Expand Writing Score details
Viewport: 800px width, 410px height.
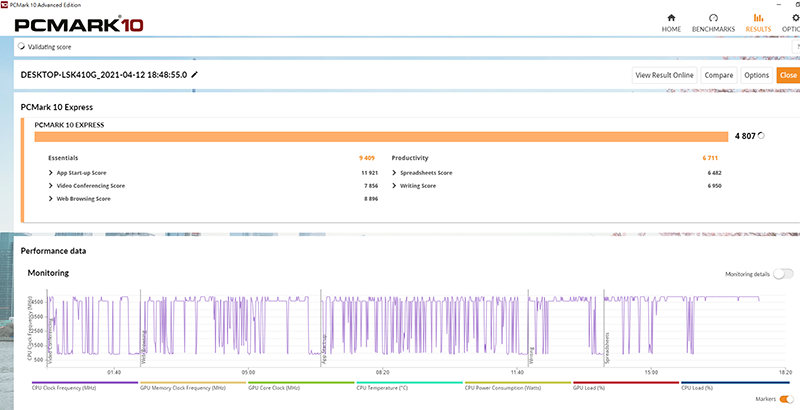click(394, 186)
